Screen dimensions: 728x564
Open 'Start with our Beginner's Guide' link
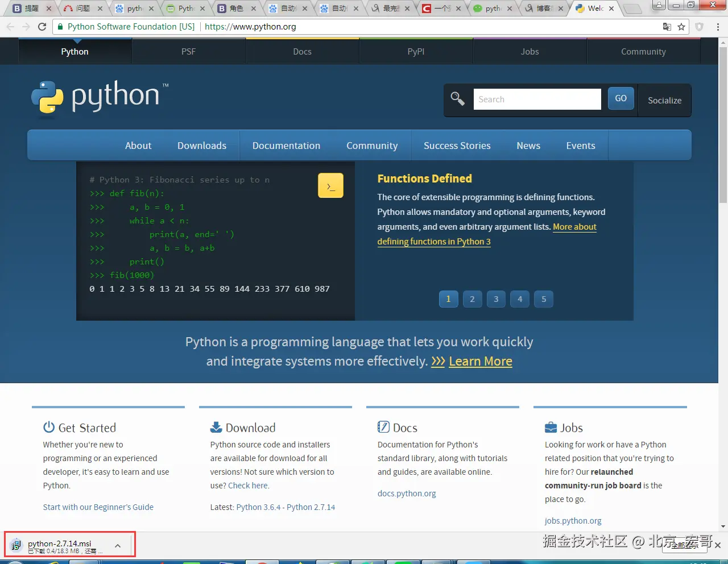click(x=98, y=507)
